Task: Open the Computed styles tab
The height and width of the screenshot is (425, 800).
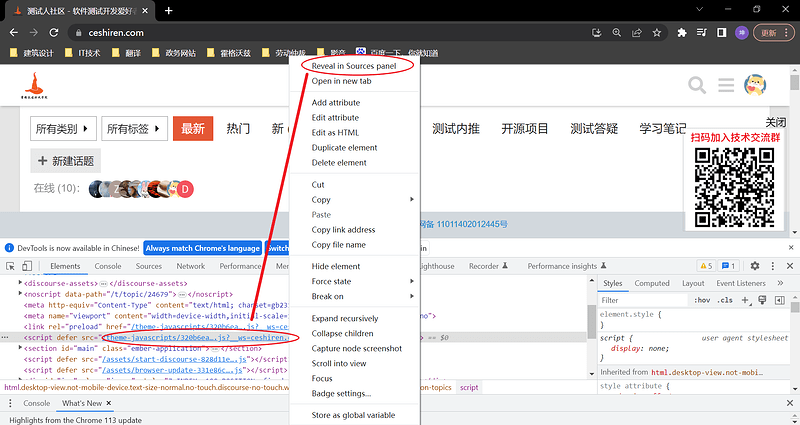Action: pos(652,283)
